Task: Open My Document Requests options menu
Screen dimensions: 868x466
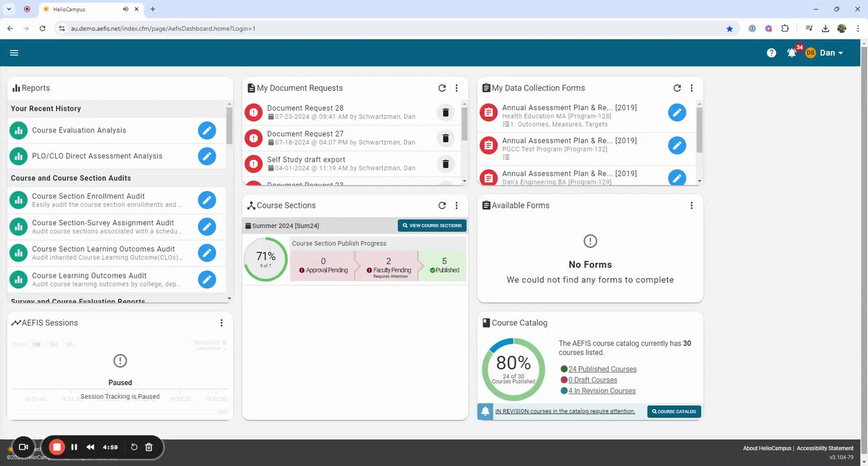Action: (457, 88)
